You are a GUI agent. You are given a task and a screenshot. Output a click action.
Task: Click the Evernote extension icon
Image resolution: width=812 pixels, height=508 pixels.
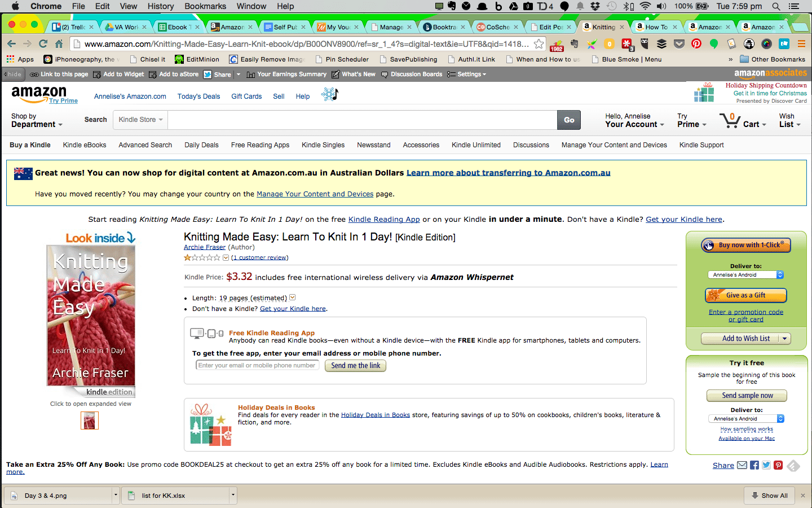tap(574, 43)
